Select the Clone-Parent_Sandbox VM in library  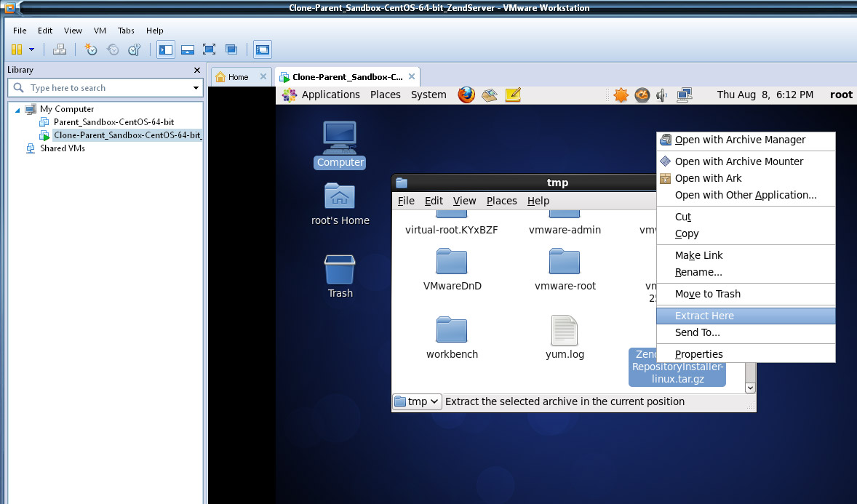[x=127, y=135]
